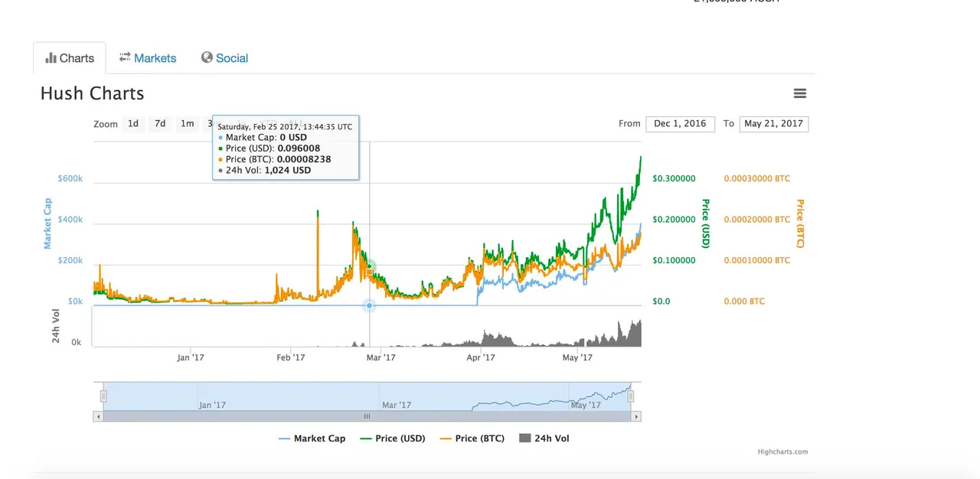980x479 pixels.
Task: Click the $200k market cap axis label
Action: point(70,261)
